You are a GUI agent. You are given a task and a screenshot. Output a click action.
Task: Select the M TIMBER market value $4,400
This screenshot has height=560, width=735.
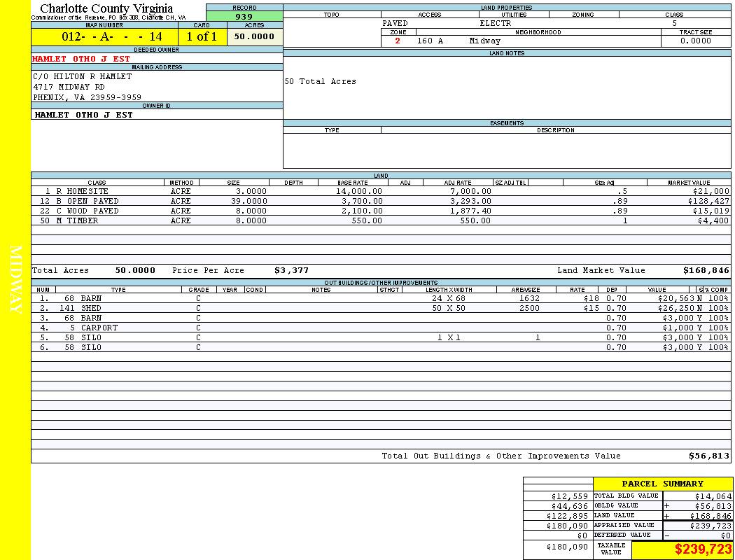pyautogui.click(x=713, y=220)
